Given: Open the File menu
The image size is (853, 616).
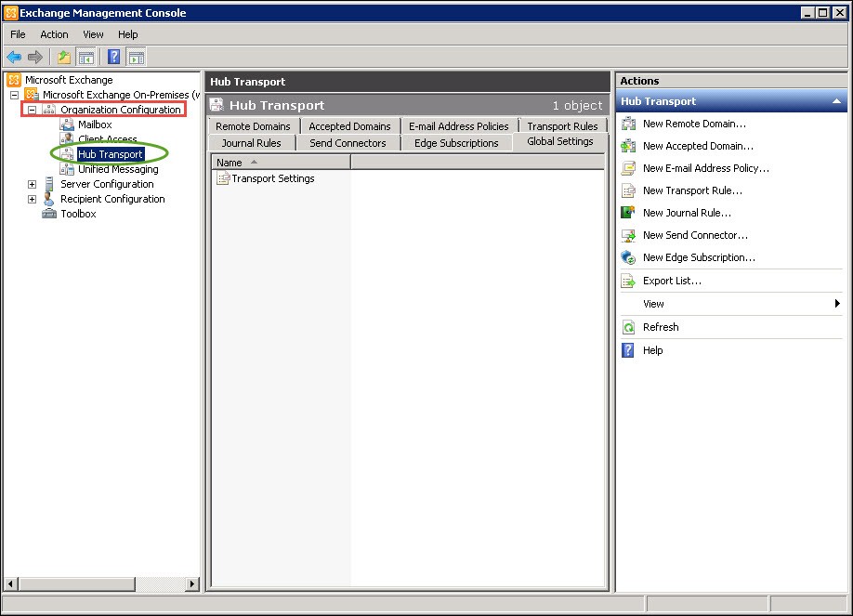Looking at the screenshot, I should [x=18, y=34].
